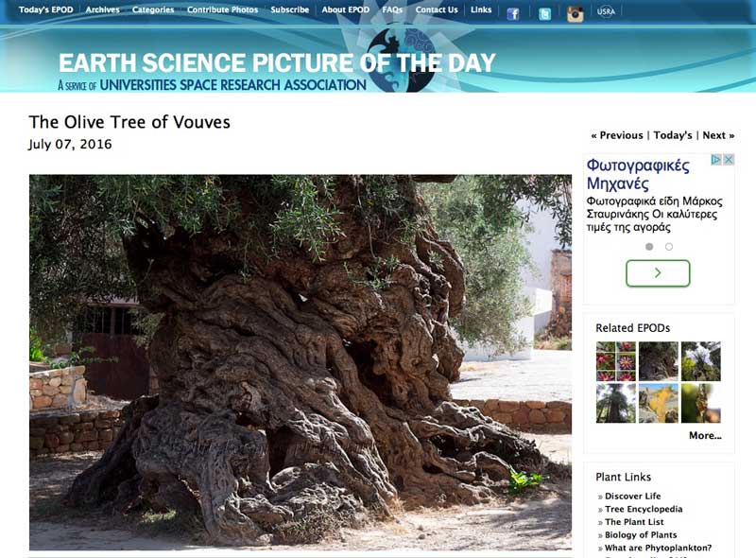Select the first ad carousel dot

(649, 247)
